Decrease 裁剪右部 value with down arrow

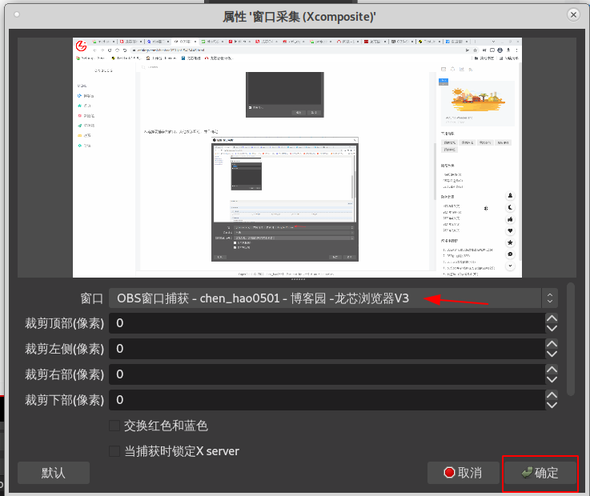coord(552,379)
